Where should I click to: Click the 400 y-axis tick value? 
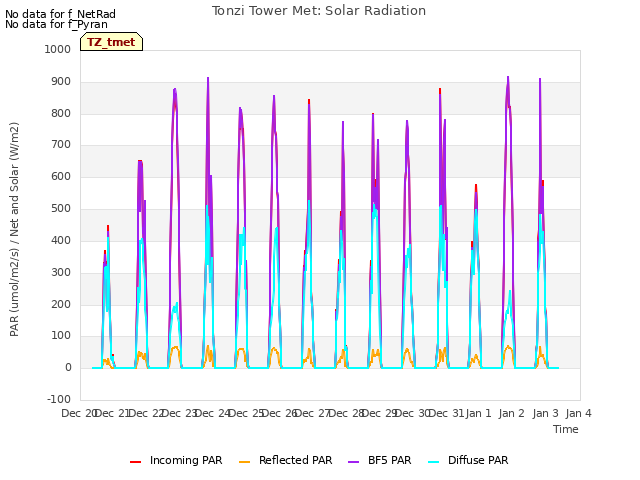click(x=61, y=240)
